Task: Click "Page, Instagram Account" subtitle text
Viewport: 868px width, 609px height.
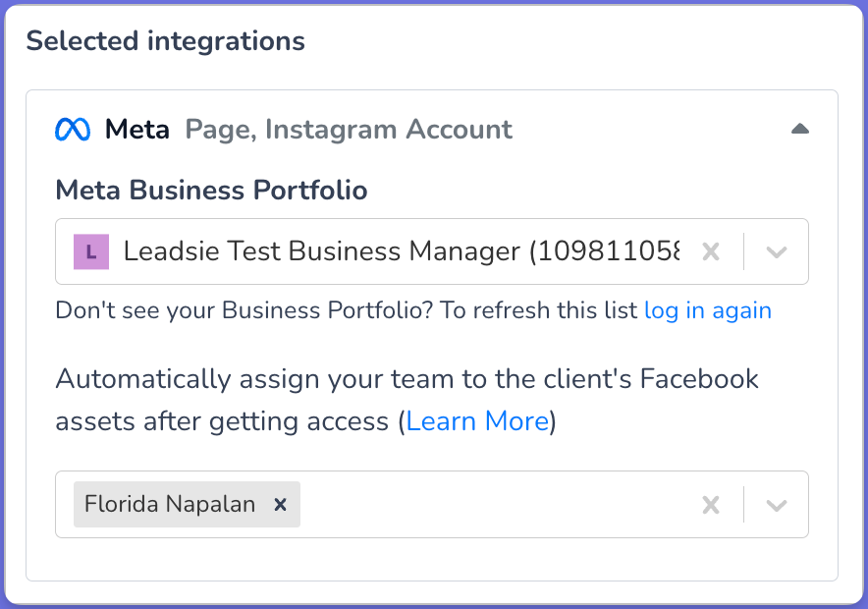Action: pos(349,130)
